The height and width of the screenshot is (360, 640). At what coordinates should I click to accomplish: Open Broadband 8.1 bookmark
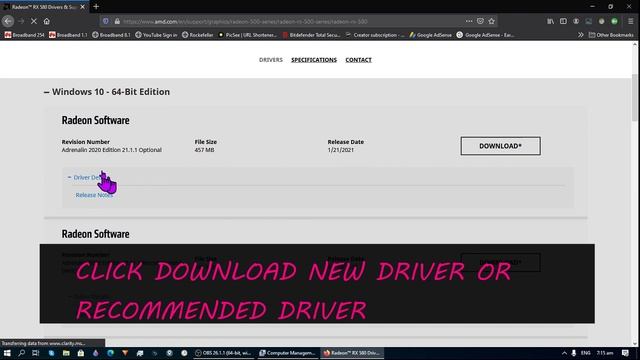tap(111, 35)
